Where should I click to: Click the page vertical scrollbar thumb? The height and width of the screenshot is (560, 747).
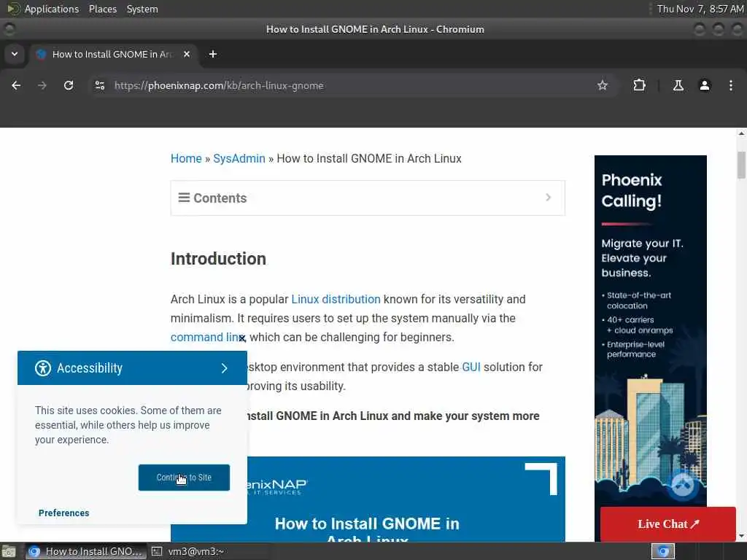click(x=741, y=165)
